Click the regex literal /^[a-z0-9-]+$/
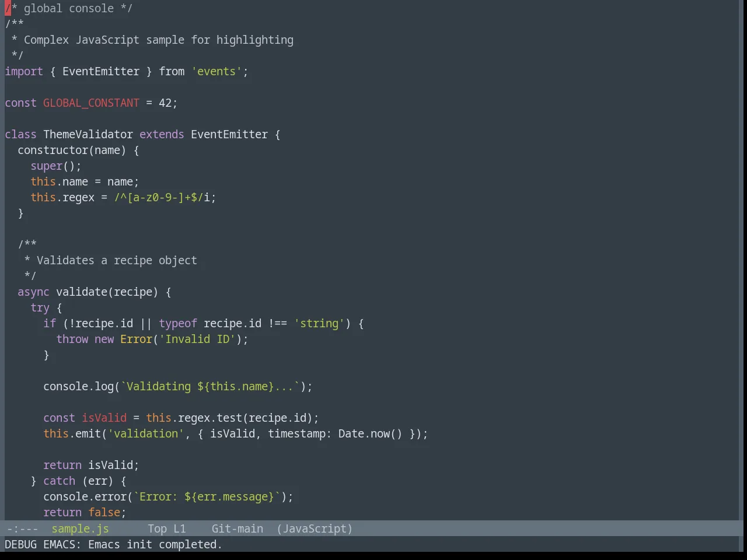747x560 pixels. (x=159, y=197)
